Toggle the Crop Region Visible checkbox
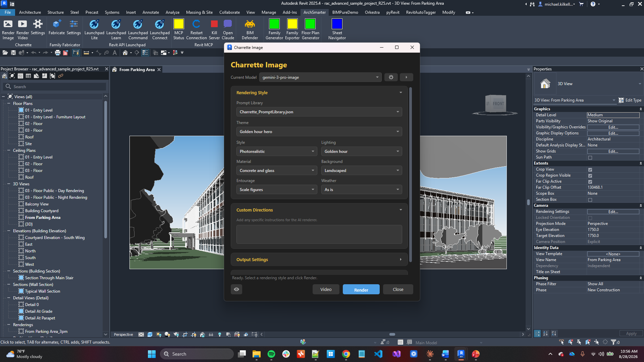This screenshot has width=644, height=362. point(590,176)
